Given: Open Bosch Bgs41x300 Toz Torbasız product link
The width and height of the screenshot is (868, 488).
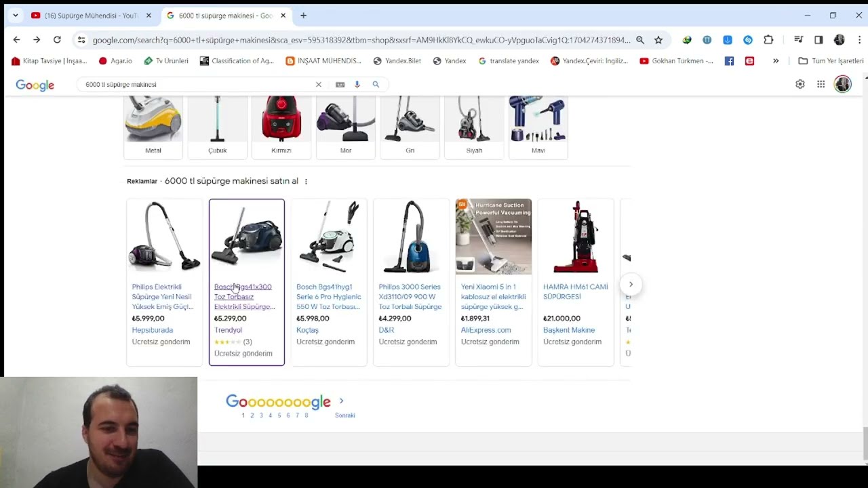Looking at the screenshot, I should pyautogui.click(x=245, y=297).
